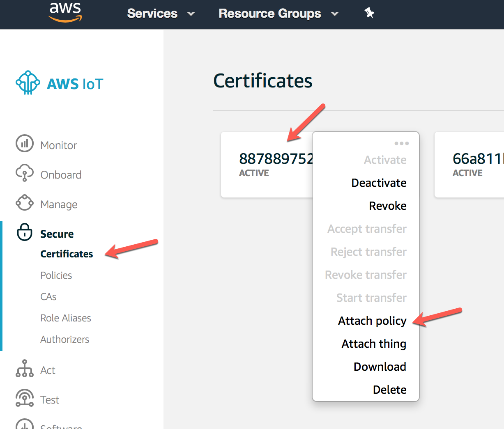Click ACTIVE status under certificate 887889752

click(x=254, y=173)
